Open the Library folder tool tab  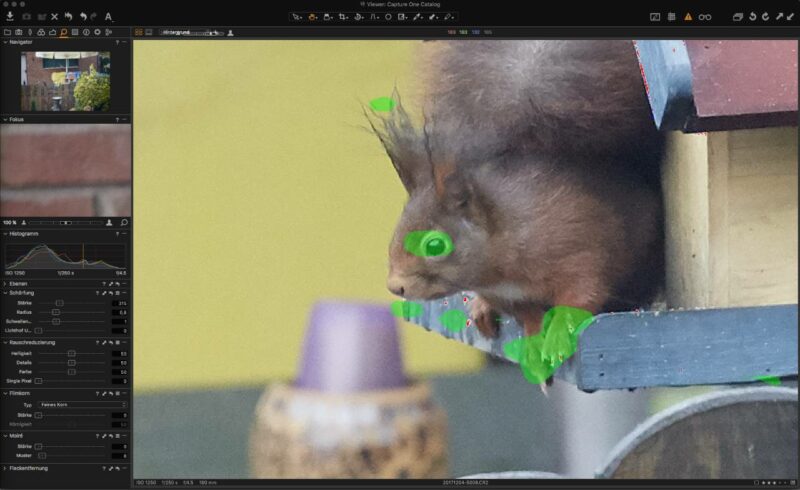7,32
